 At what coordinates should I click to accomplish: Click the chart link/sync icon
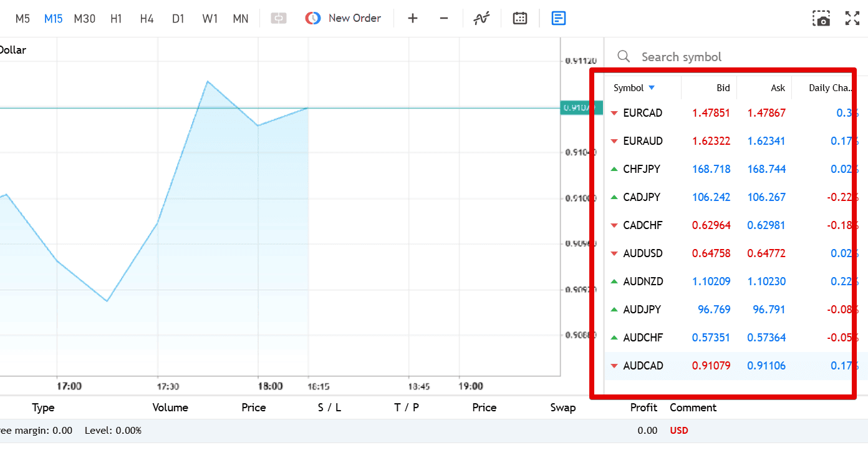pyautogui.click(x=278, y=18)
